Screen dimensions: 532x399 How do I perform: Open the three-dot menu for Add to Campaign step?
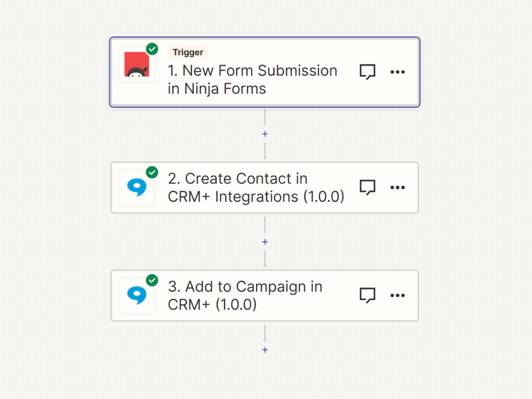pos(397,295)
